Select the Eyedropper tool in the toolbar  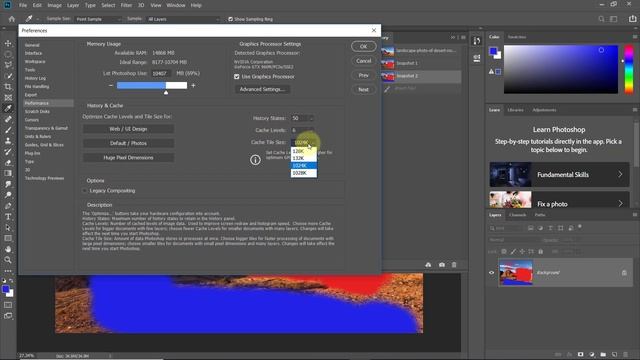pyautogui.click(x=8, y=109)
